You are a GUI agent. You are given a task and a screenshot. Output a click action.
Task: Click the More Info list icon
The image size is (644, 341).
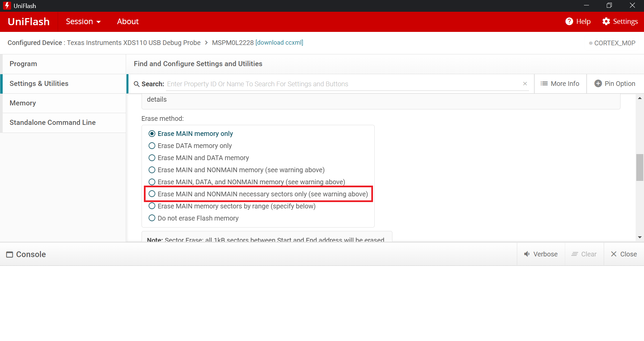click(x=544, y=84)
